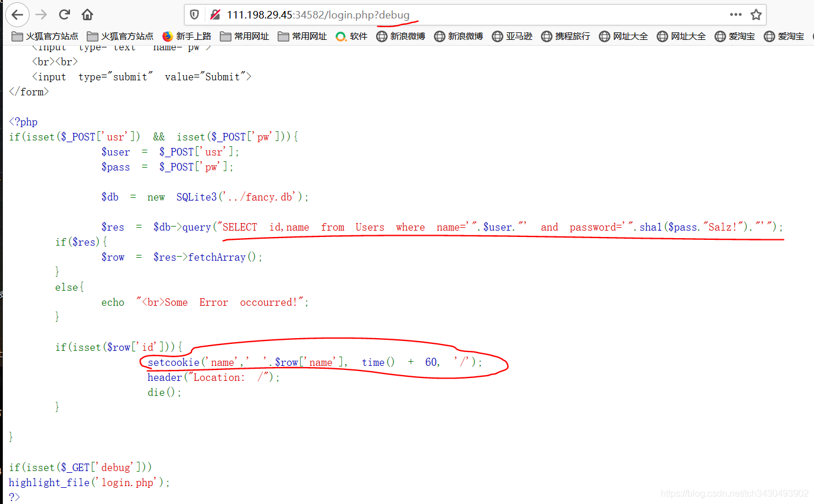
Task: Go back to the previous page
Action: [x=17, y=14]
